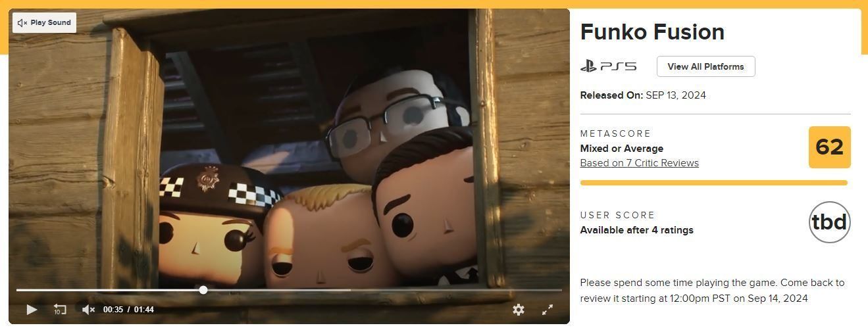
Task: Click the USER SCORE heading
Action: tap(617, 215)
